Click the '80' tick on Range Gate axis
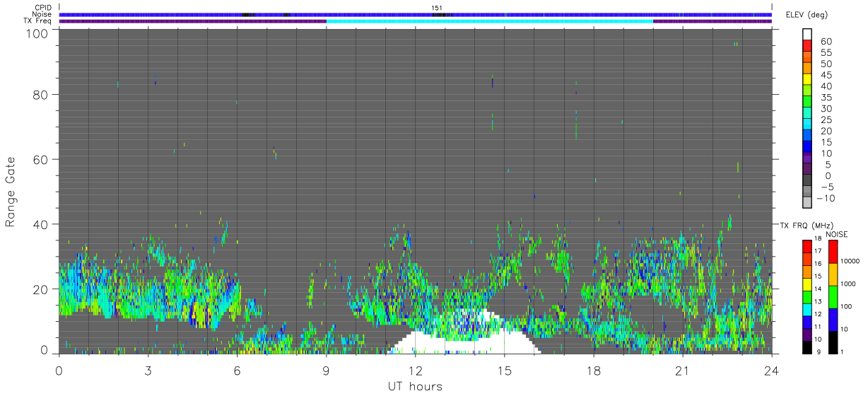The width and height of the screenshot is (868, 401). click(x=41, y=94)
